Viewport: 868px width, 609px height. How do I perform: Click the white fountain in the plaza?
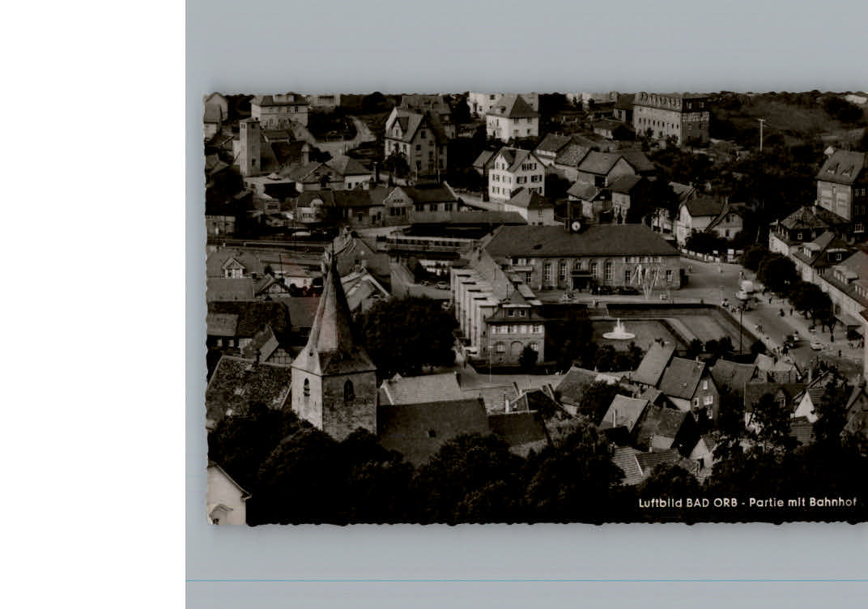619,331
